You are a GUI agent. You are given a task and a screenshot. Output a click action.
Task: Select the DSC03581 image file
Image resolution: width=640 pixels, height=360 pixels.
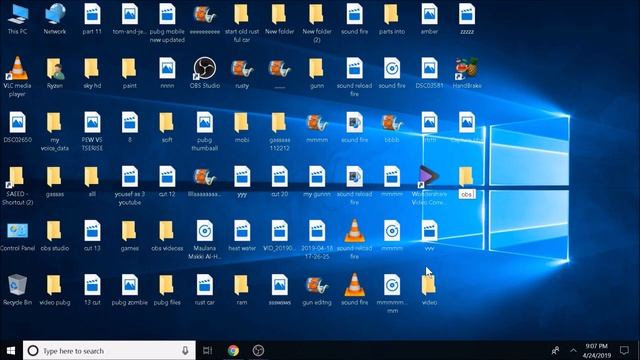[x=429, y=73]
